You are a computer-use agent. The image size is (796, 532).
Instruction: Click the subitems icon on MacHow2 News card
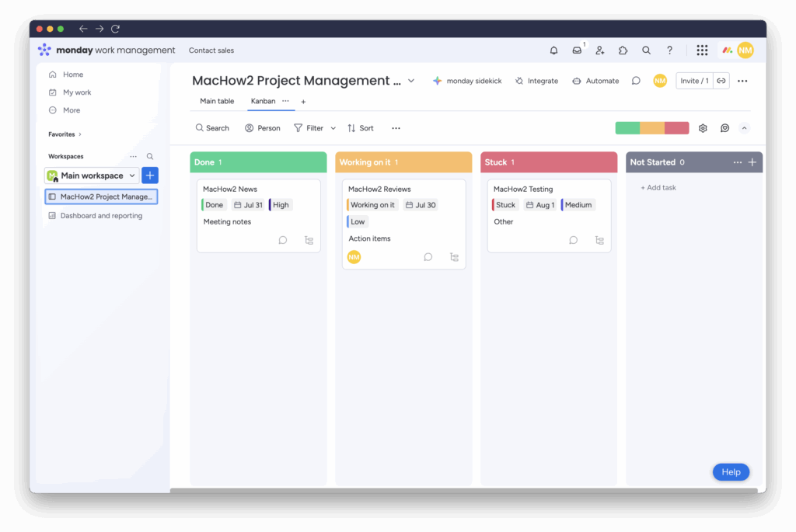point(309,240)
